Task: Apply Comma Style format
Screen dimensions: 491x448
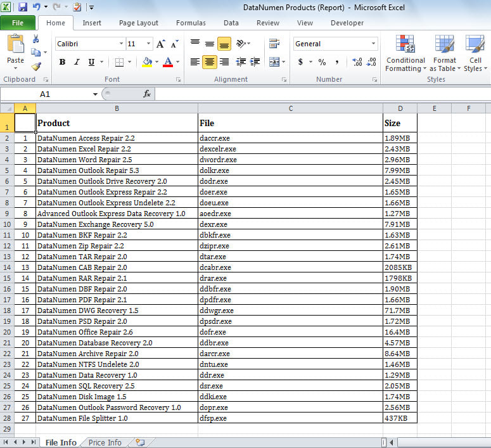Action: (x=337, y=61)
